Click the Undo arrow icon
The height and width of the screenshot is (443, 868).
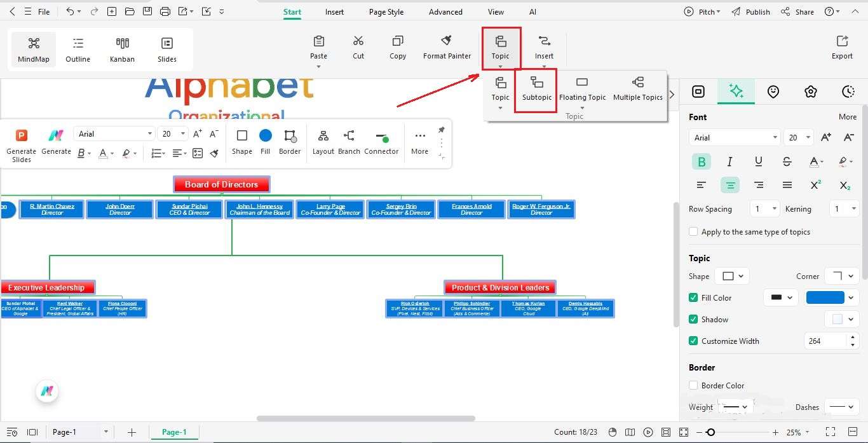(70, 11)
